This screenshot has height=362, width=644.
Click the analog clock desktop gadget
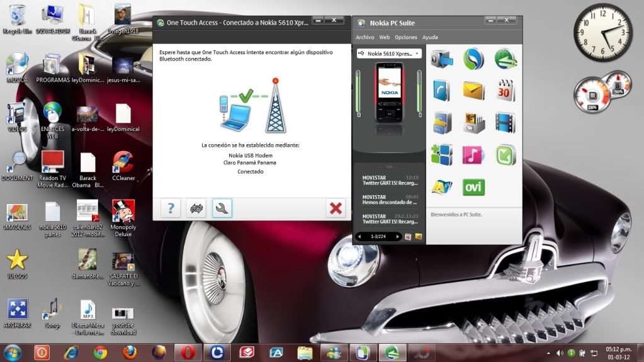tap(602, 33)
